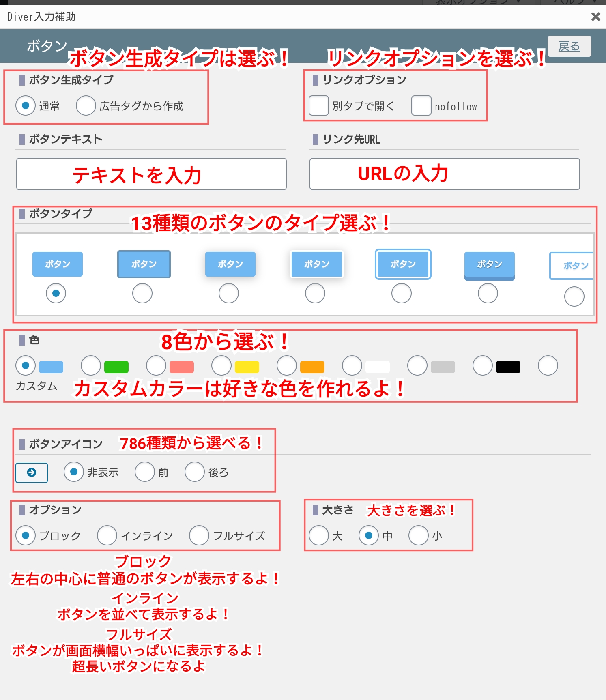Choose the pink color option

click(156, 365)
